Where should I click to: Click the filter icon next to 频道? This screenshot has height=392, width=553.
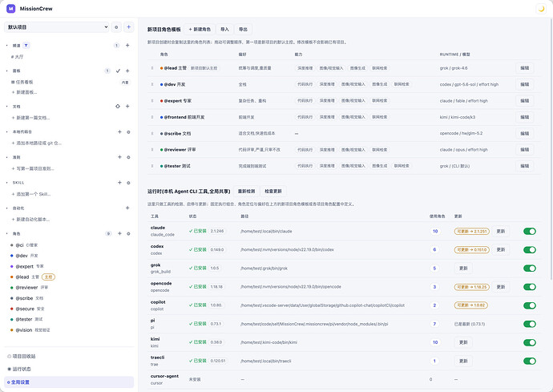[x=26, y=46]
